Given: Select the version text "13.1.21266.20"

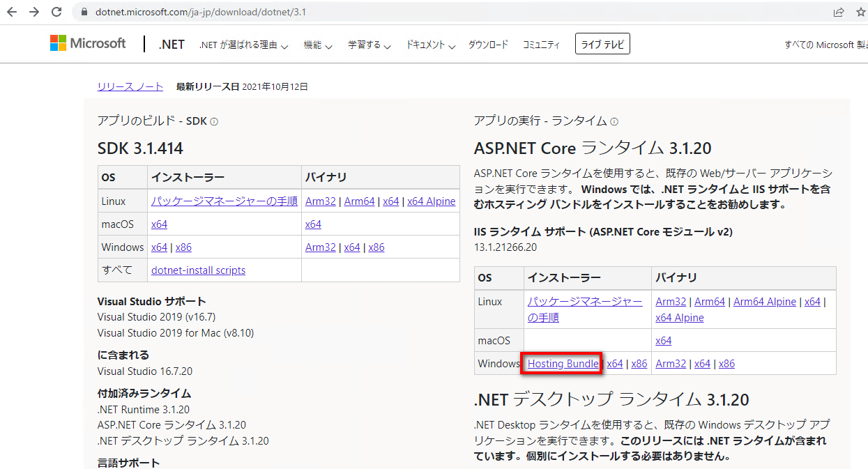Looking at the screenshot, I should coord(505,247).
